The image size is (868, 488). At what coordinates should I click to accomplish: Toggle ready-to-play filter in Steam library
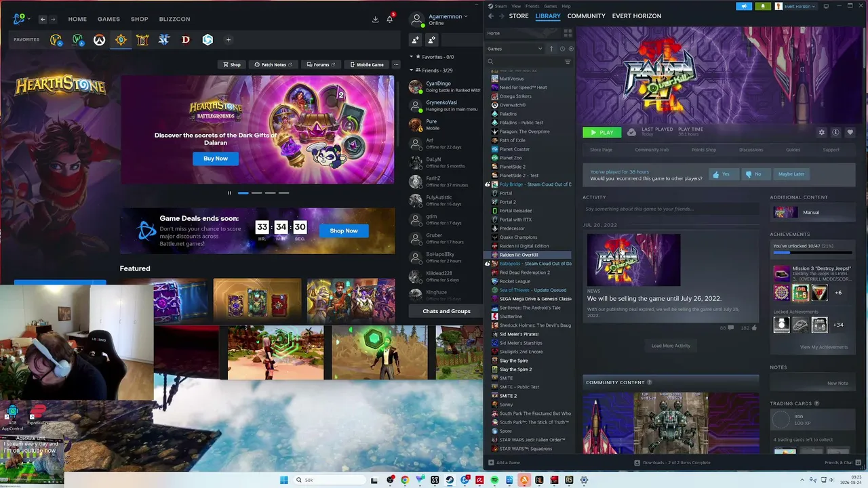point(571,49)
